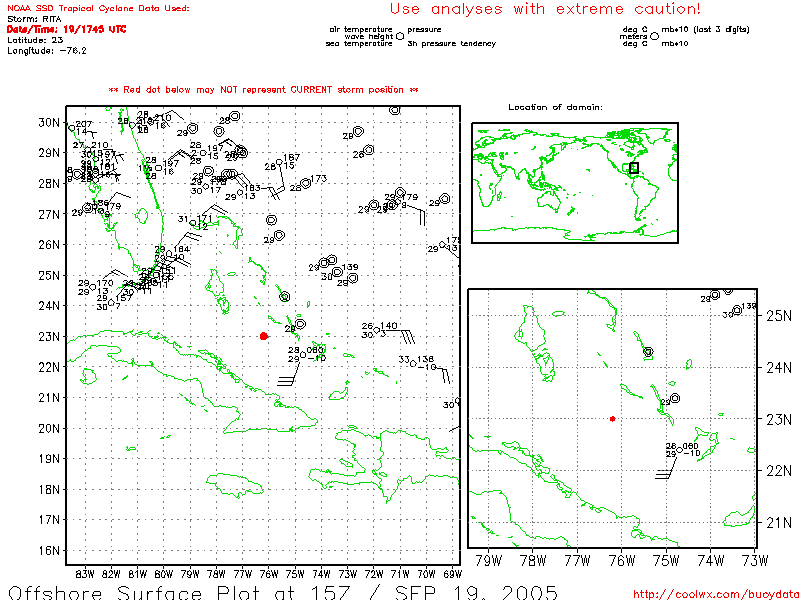Select red storm marker in zoomed inset map

612,418
